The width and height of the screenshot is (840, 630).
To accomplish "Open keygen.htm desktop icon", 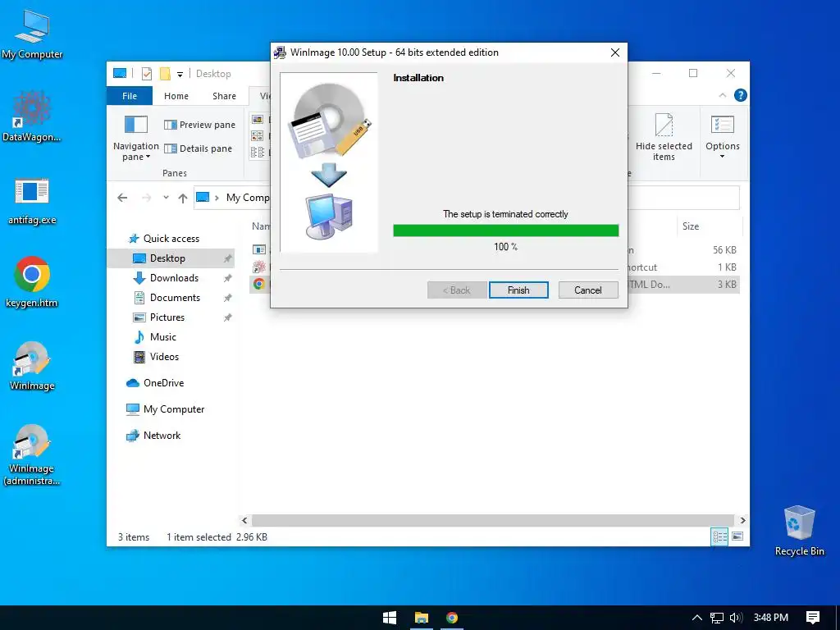I will click(x=32, y=282).
